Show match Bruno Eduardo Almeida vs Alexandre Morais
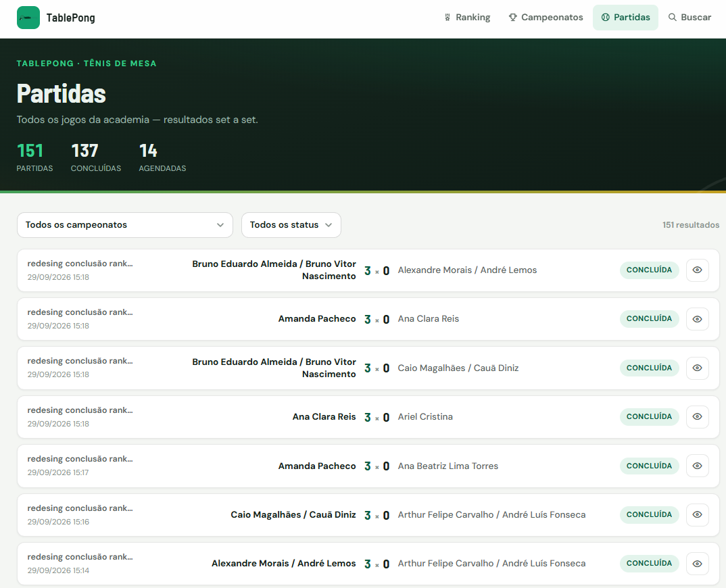726x588 pixels. pyautogui.click(x=698, y=270)
